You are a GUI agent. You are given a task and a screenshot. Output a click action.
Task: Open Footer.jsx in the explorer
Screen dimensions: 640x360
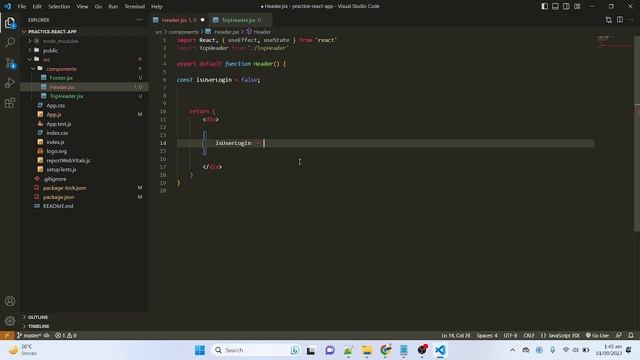[x=61, y=78]
